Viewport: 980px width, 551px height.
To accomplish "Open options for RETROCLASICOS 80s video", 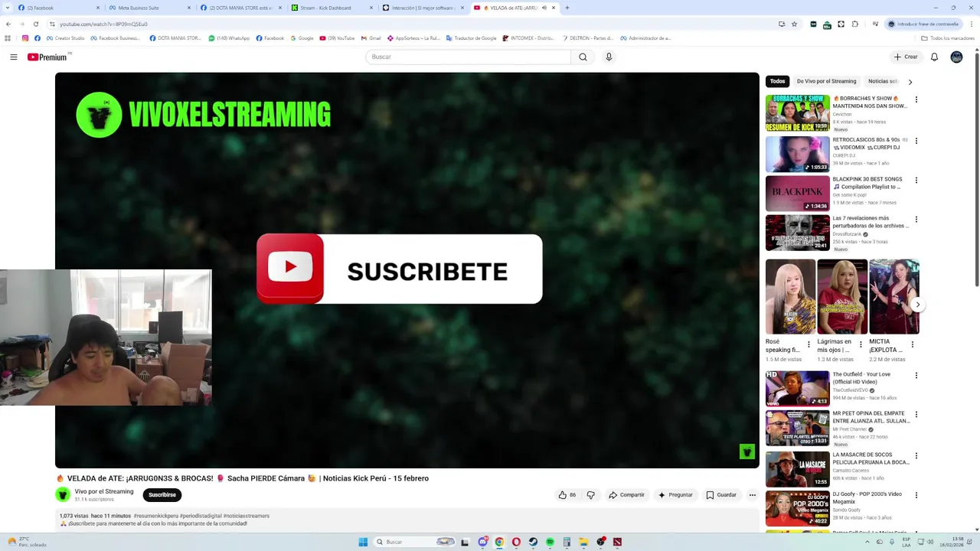I will tap(916, 141).
